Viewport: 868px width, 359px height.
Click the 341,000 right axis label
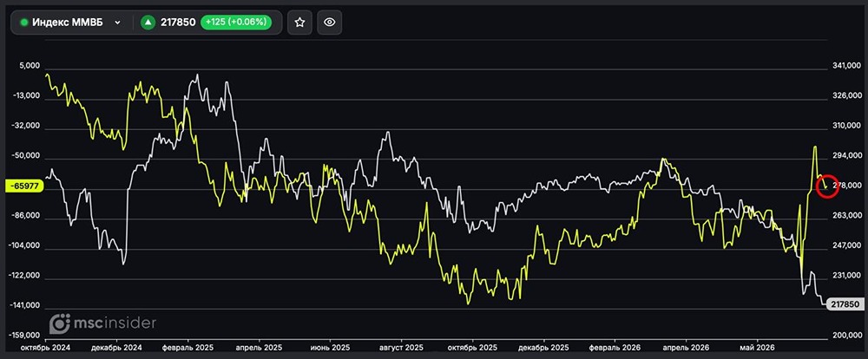pos(845,67)
